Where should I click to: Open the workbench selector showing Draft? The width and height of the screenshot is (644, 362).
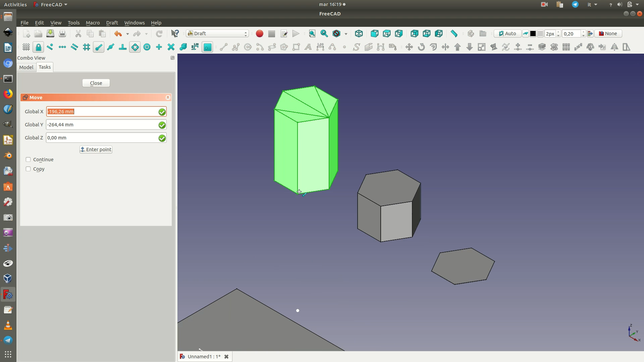pyautogui.click(x=217, y=34)
